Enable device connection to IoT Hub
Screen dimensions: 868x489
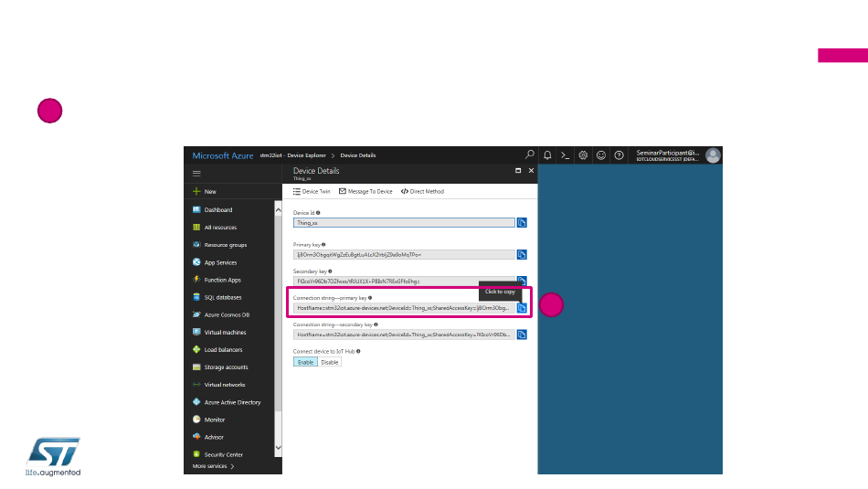[305, 362]
